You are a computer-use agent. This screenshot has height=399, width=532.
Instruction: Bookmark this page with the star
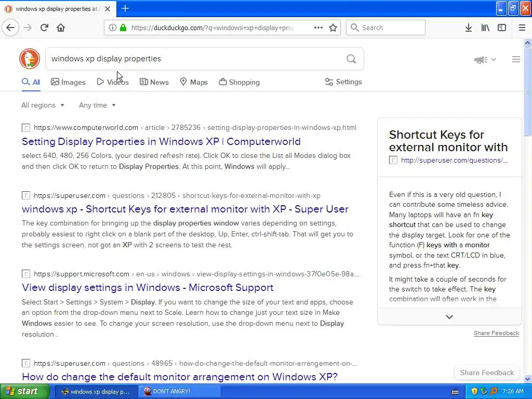[333, 28]
